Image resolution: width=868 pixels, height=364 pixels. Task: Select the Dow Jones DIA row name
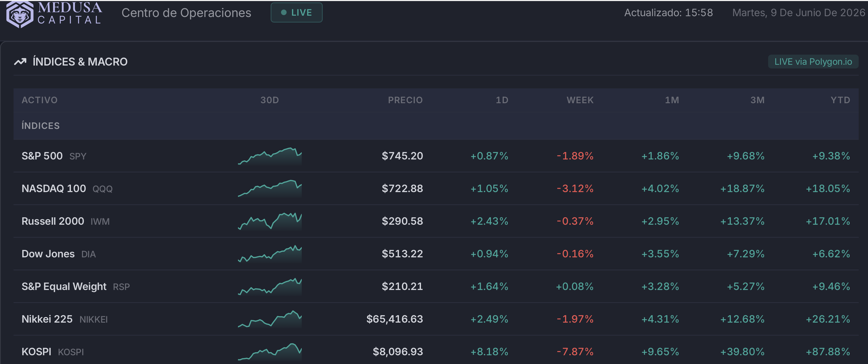59,254
